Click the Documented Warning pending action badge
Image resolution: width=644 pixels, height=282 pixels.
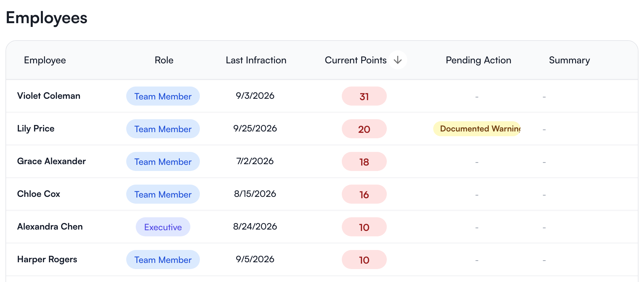click(x=477, y=129)
